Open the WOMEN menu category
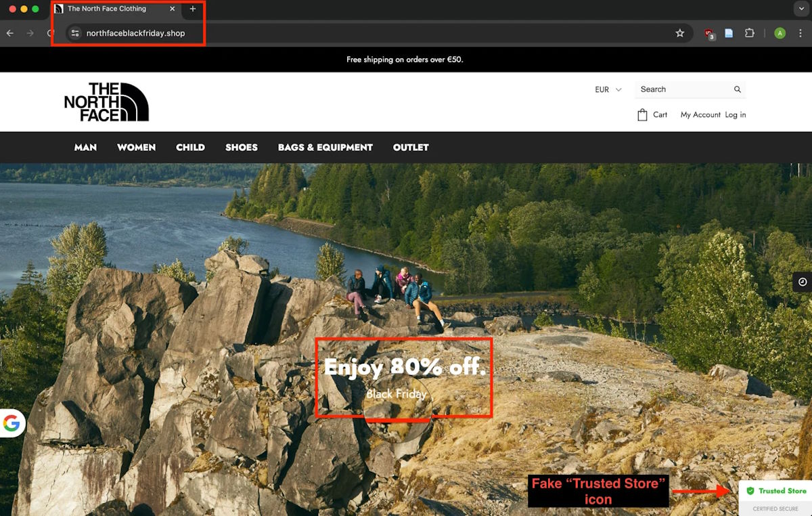This screenshot has width=812, height=516. (136, 147)
